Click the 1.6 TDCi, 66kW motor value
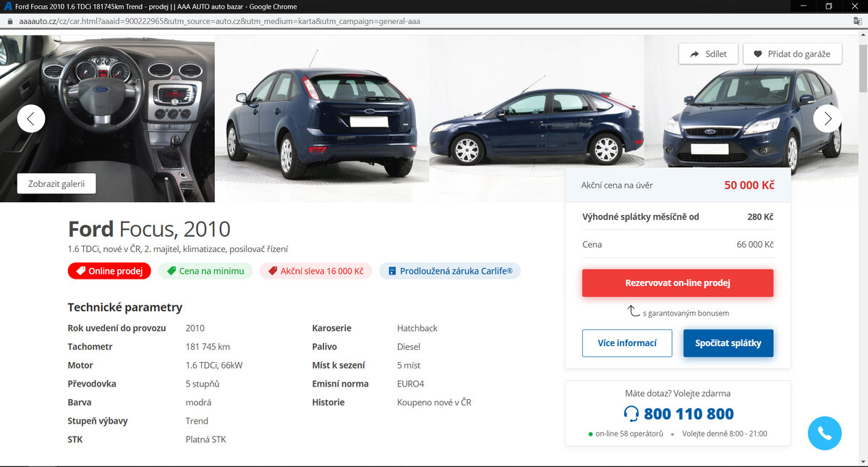 pyautogui.click(x=214, y=365)
